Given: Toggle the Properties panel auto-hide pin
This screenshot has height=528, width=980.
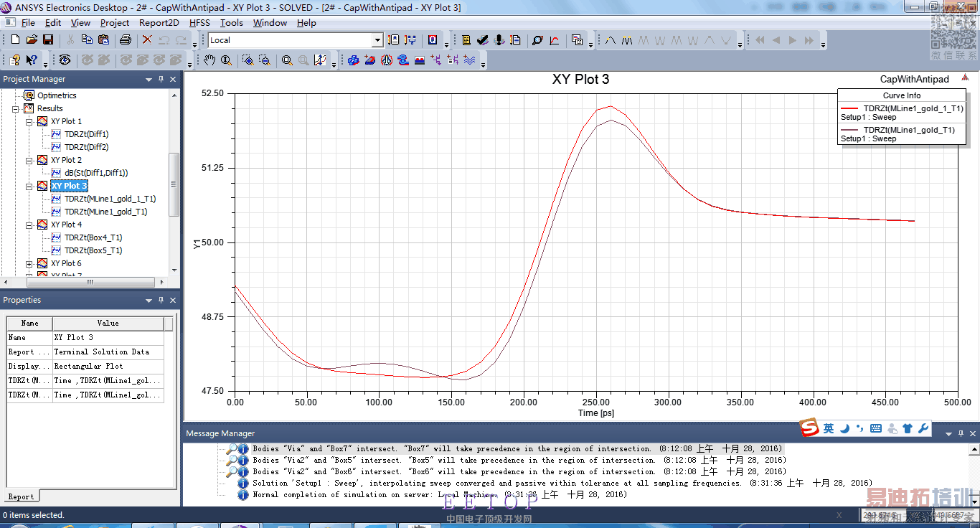Looking at the screenshot, I should click(x=161, y=301).
